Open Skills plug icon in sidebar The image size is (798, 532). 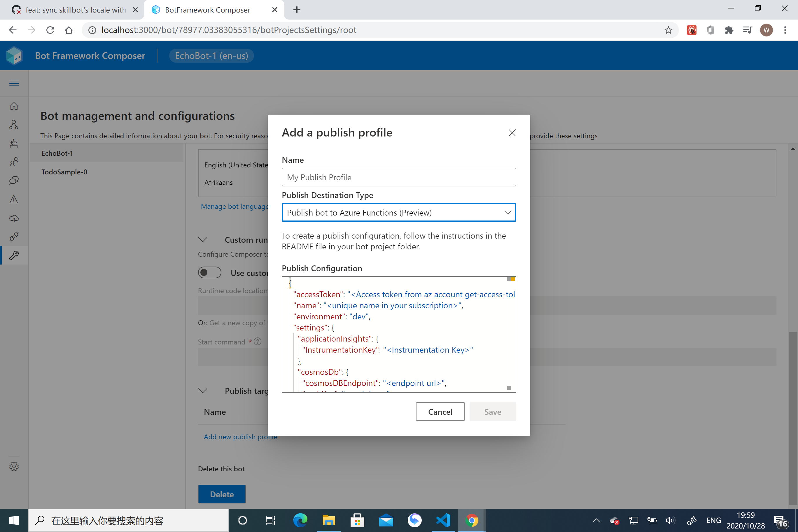14,237
